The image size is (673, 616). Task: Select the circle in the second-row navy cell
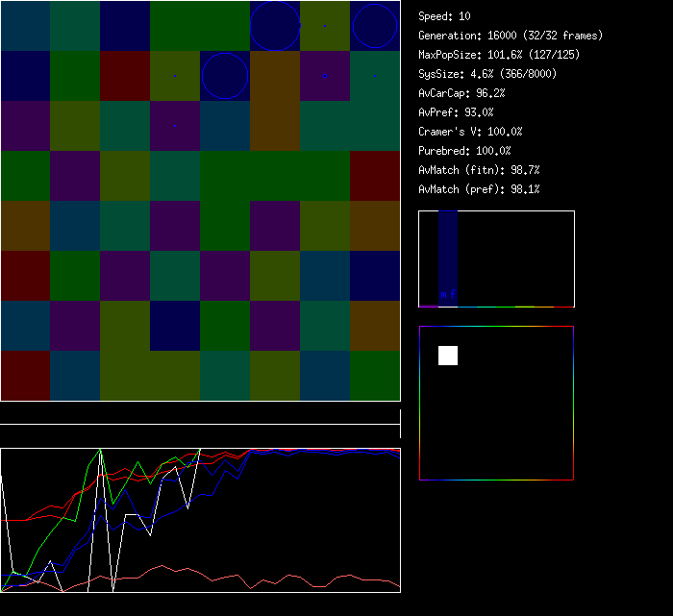point(225,76)
